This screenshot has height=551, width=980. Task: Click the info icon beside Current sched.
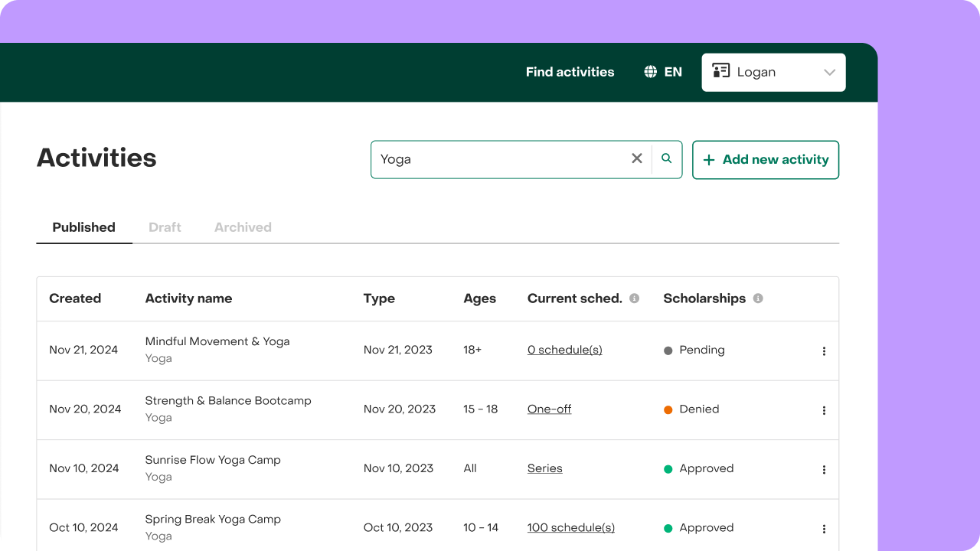(634, 298)
